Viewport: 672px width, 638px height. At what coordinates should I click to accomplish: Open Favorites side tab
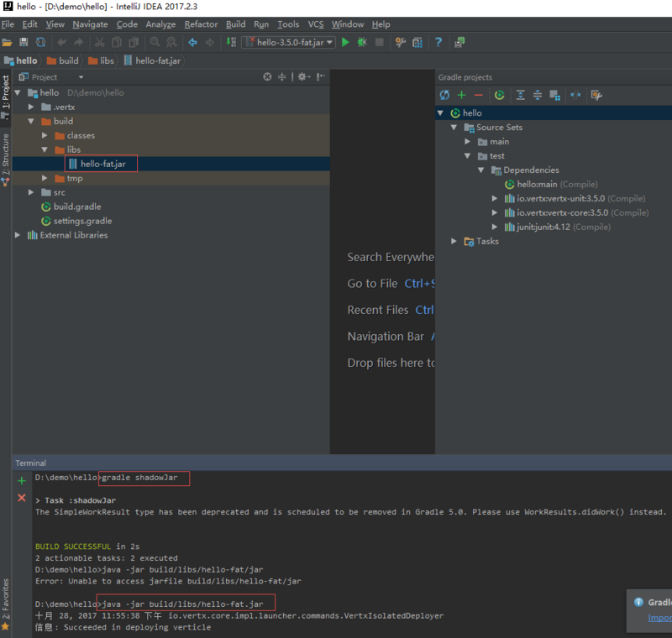point(6,604)
